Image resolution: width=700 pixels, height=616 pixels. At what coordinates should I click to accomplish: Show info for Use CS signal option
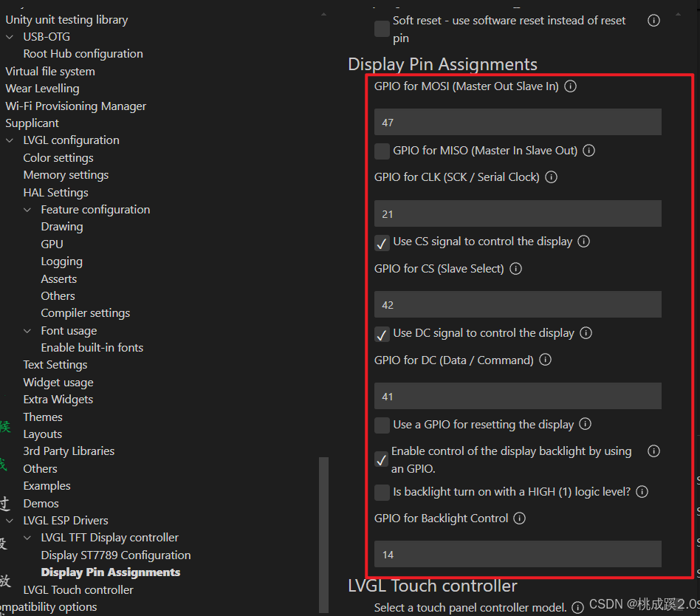click(x=583, y=242)
